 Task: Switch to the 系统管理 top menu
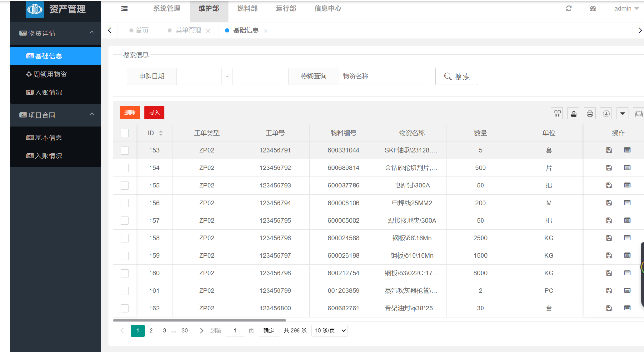[x=167, y=9]
